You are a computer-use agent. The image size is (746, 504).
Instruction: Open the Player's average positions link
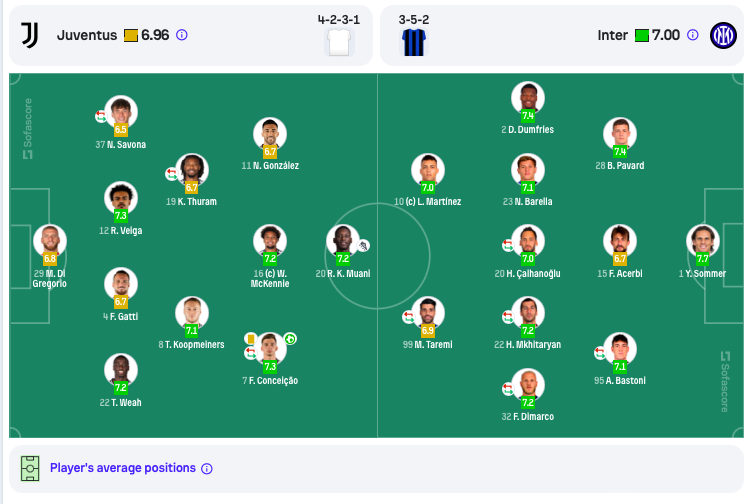coord(123,468)
